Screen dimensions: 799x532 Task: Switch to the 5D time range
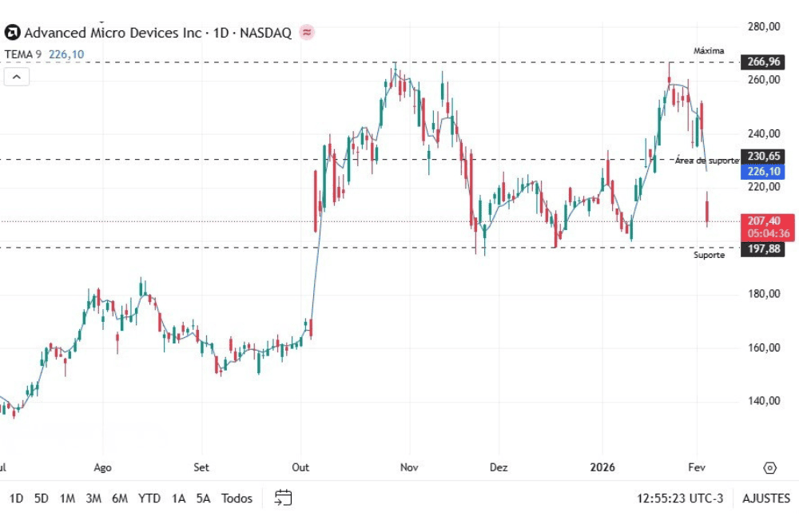(42, 498)
